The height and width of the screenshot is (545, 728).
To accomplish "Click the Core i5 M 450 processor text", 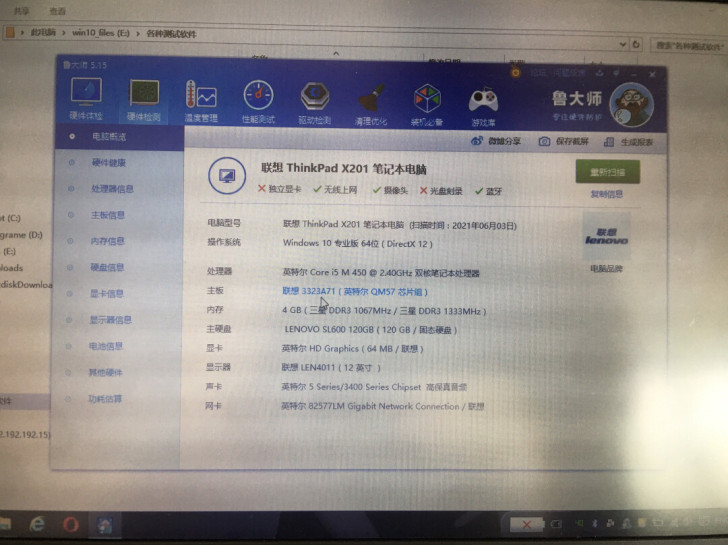I will point(381,272).
